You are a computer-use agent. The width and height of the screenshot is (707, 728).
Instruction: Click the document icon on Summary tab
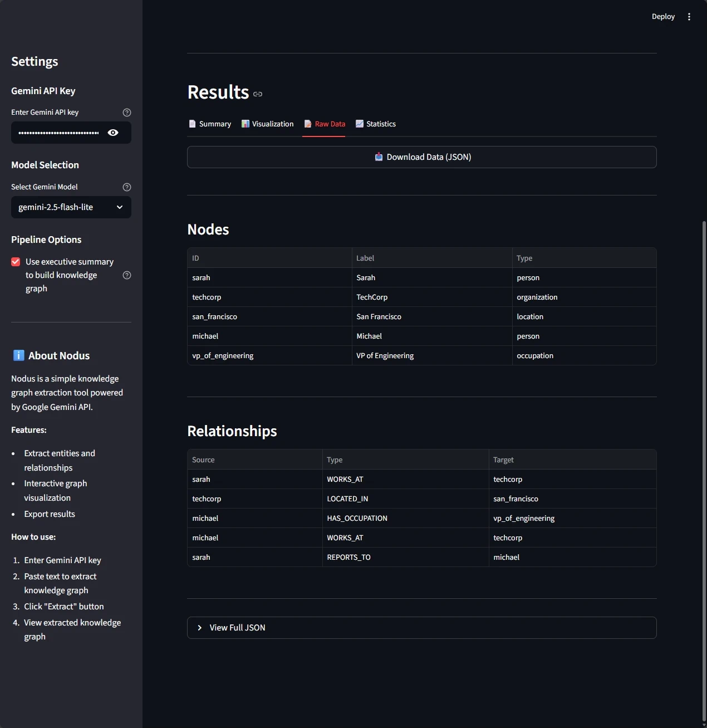(193, 124)
